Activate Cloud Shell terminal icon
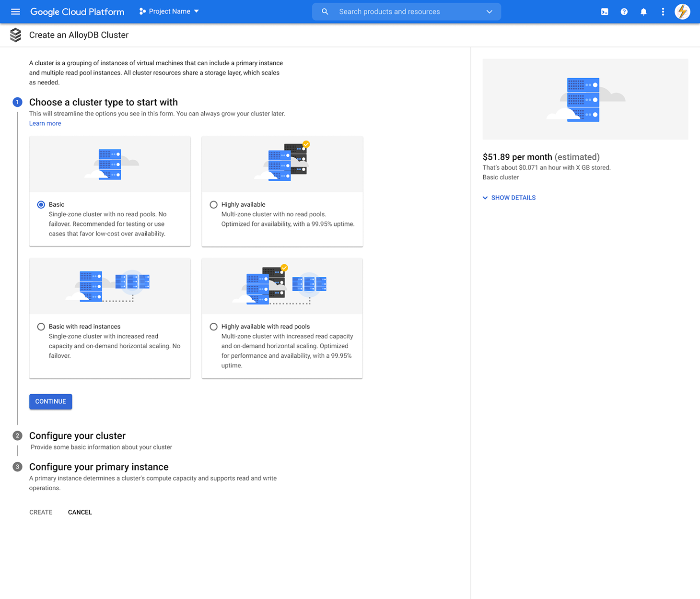 click(x=605, y=12)
